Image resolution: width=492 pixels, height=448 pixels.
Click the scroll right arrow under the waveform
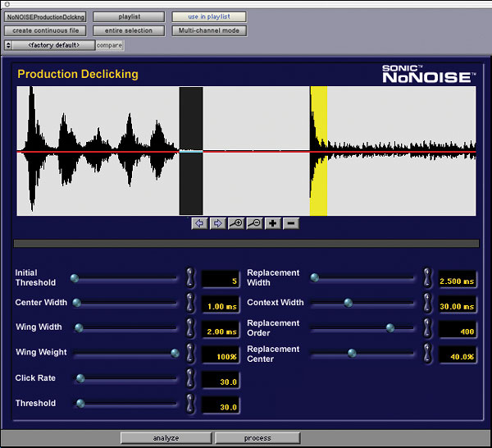[x=217, y=223]
